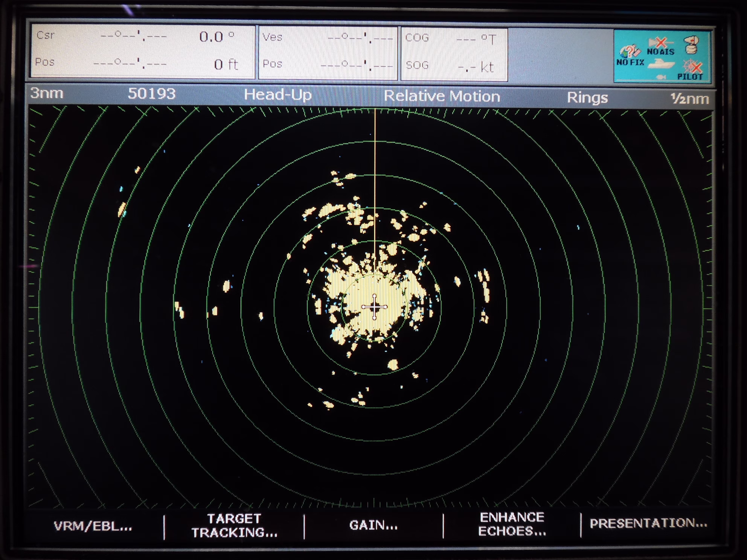Viewport: 747px width, 560px height.
Task: Tap the small fish icon in status panel
Action: pyautogui.click(x=660, y=77)
